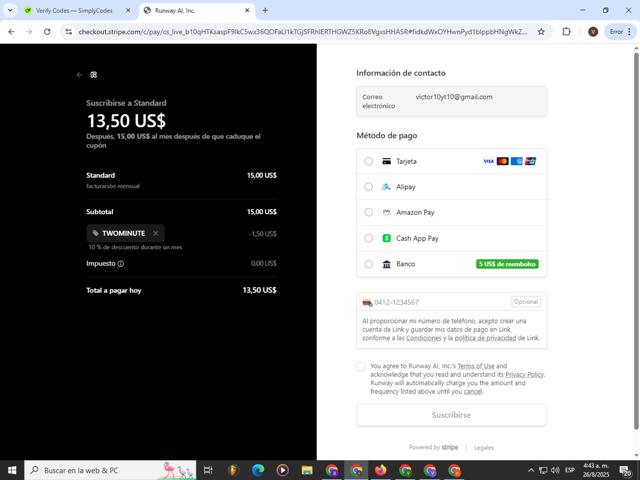
Task: Open Link Condiciones link
Action: [424, 338]
